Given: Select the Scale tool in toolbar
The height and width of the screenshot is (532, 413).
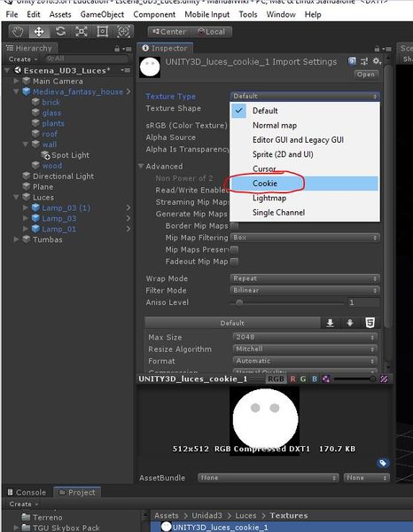Looking at the screenshot, I should [82, 32].
